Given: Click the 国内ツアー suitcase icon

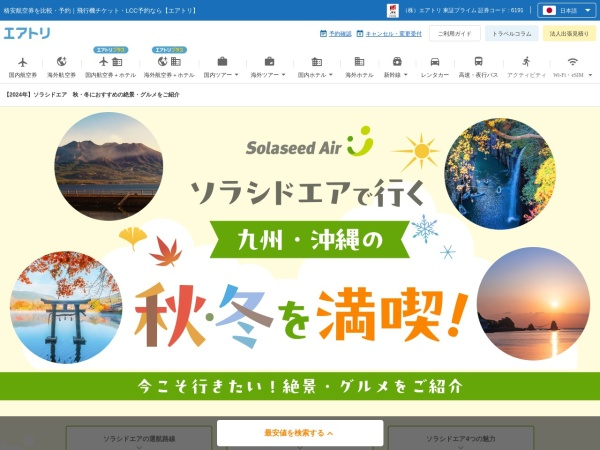Looking at the screenshot, I should (x=222, y=61).
